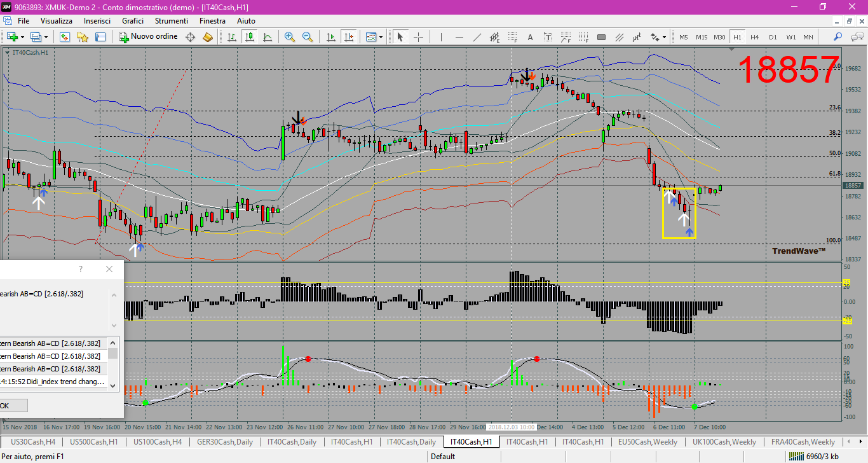This screenshot has width=868, height=463.
Task: Open the Grafici menu
Action: click(133, 21)
